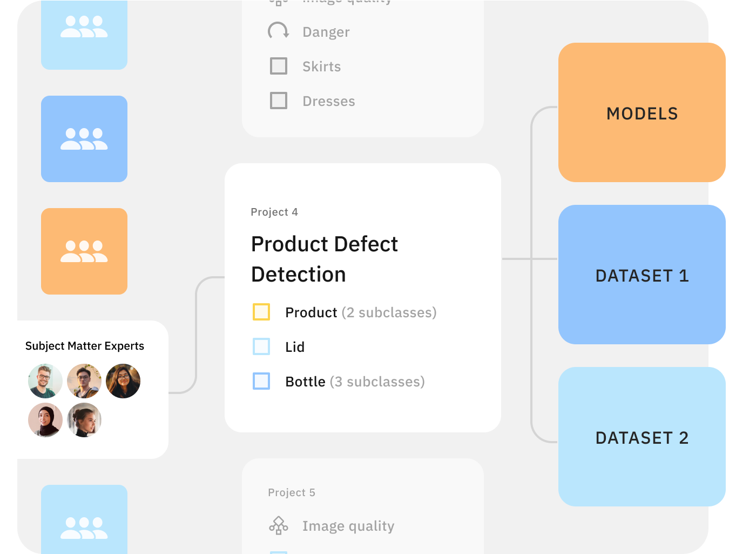Click the Danger rotate icon
Screen dimensions: 756x554
click(279, 31)
